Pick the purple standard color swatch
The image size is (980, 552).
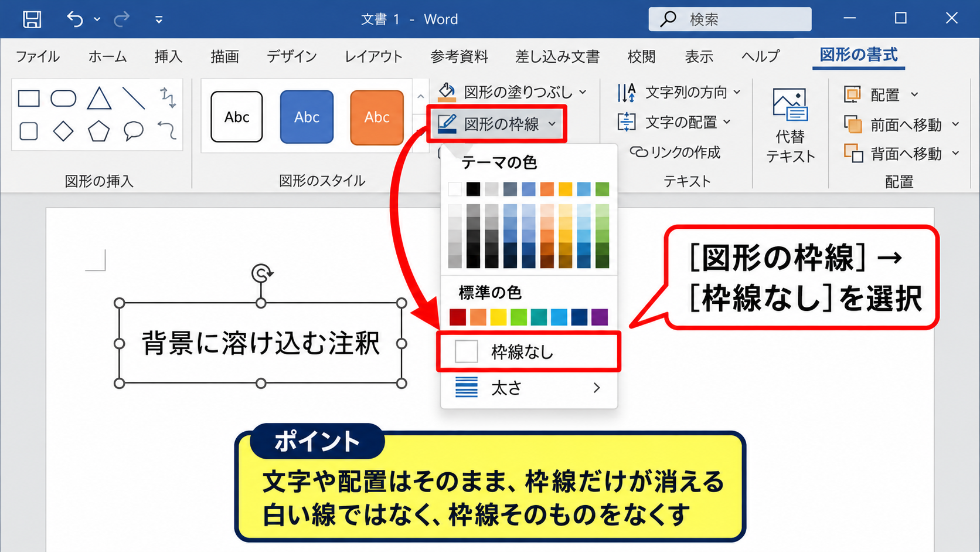pos(600,317)
